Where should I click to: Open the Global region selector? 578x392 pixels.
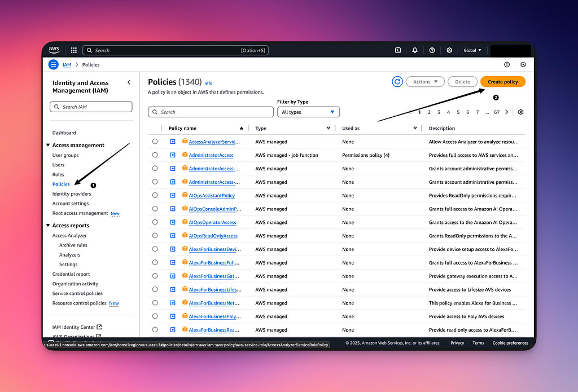(x=472, y=50)
